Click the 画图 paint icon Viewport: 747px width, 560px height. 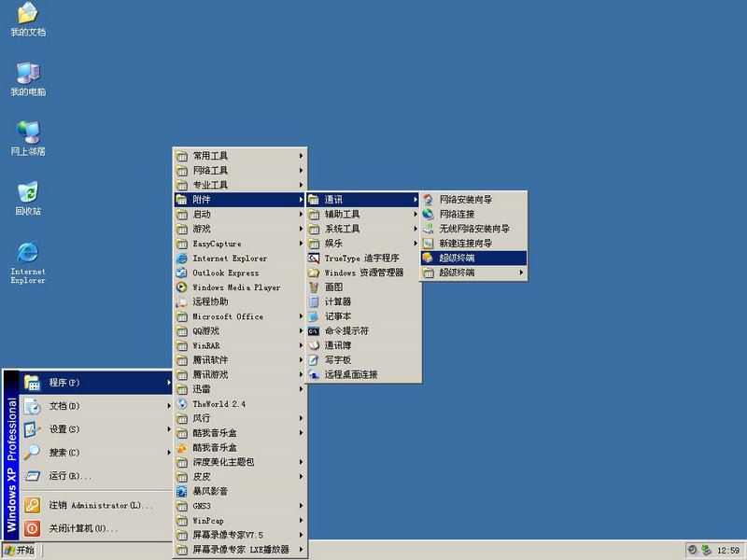(314, 287)
